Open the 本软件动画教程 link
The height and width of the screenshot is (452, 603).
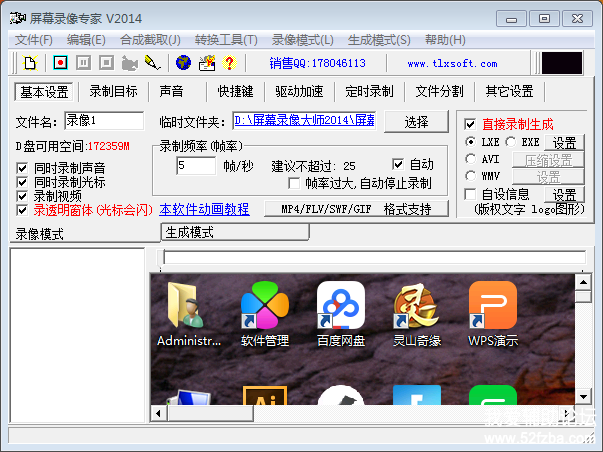point(204,209)
